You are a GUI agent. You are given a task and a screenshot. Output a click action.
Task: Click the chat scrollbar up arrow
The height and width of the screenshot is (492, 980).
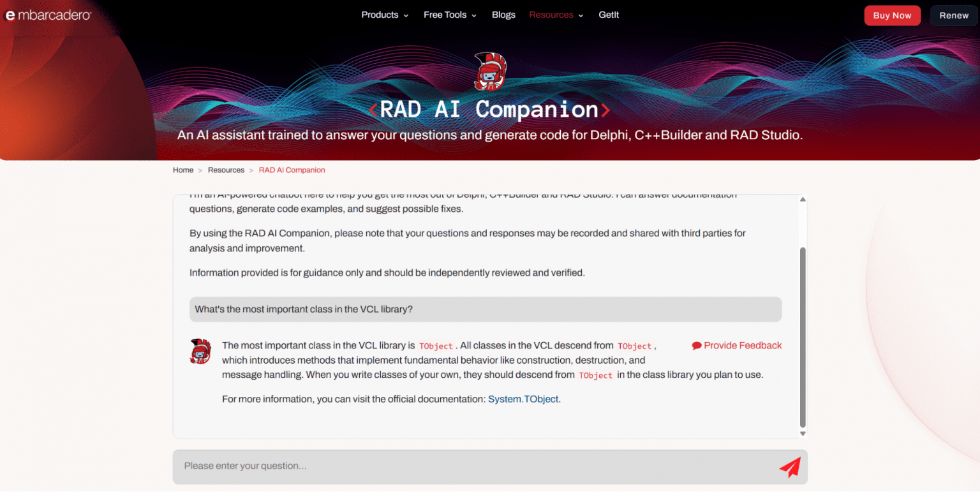pyautogui.click(x=803, y=200)
